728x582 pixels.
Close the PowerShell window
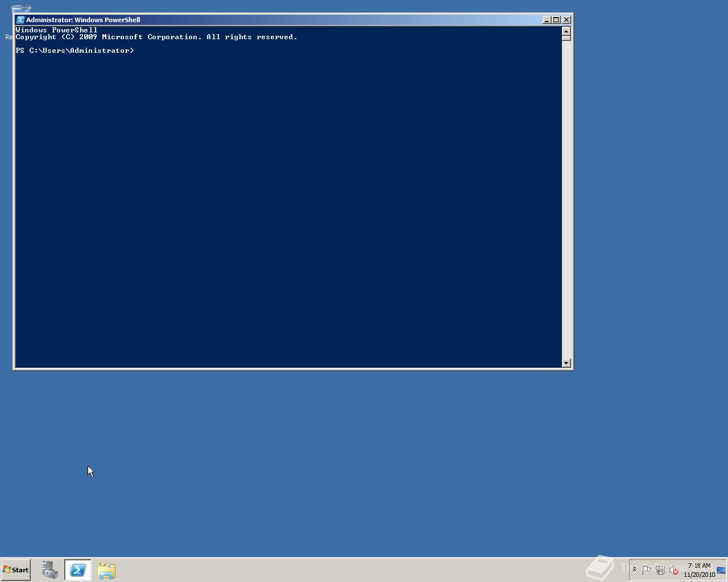(566, 20)
